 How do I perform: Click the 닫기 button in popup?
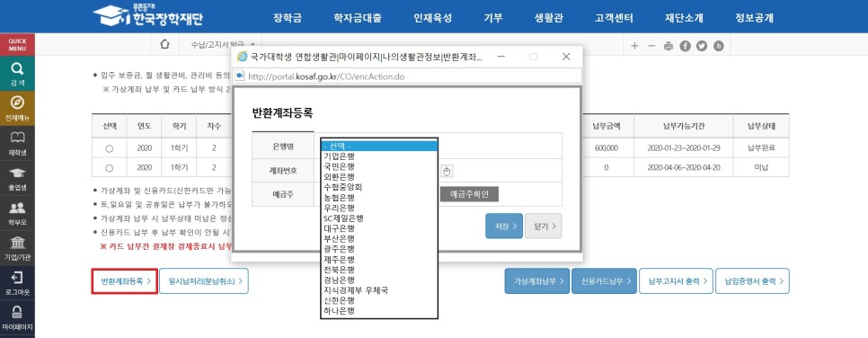point(544,226)
